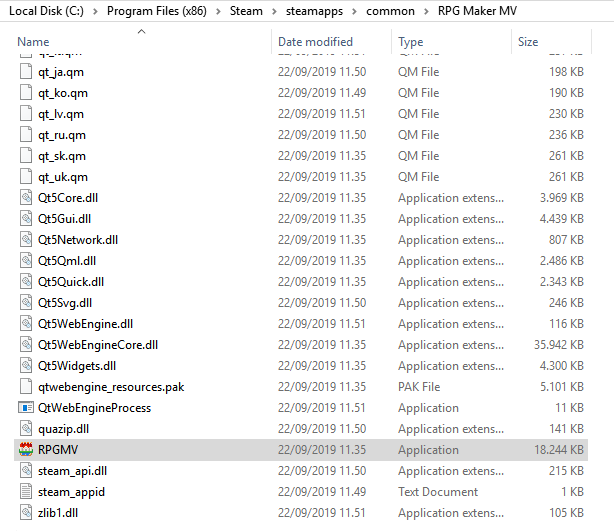Click the Qt5Widgets.dll file icon

pos(26,366)
